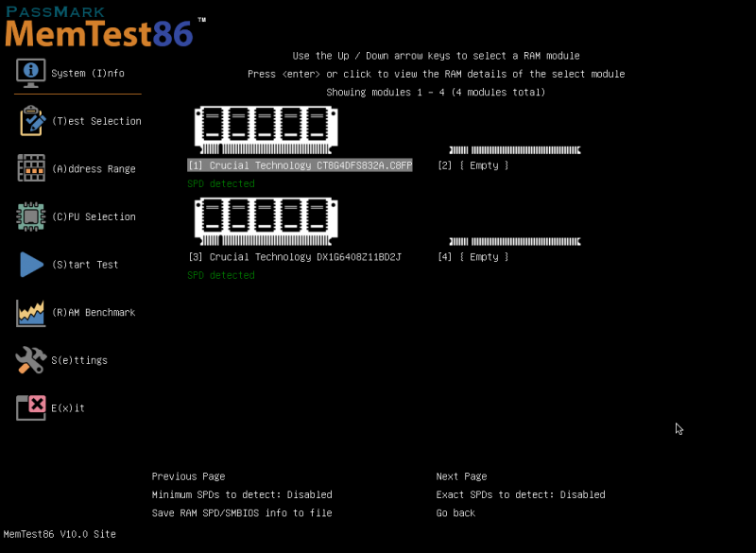The width and height of the screenshot is (756, 553).
Task: Go to Previous Page
Action: [188, 476]
